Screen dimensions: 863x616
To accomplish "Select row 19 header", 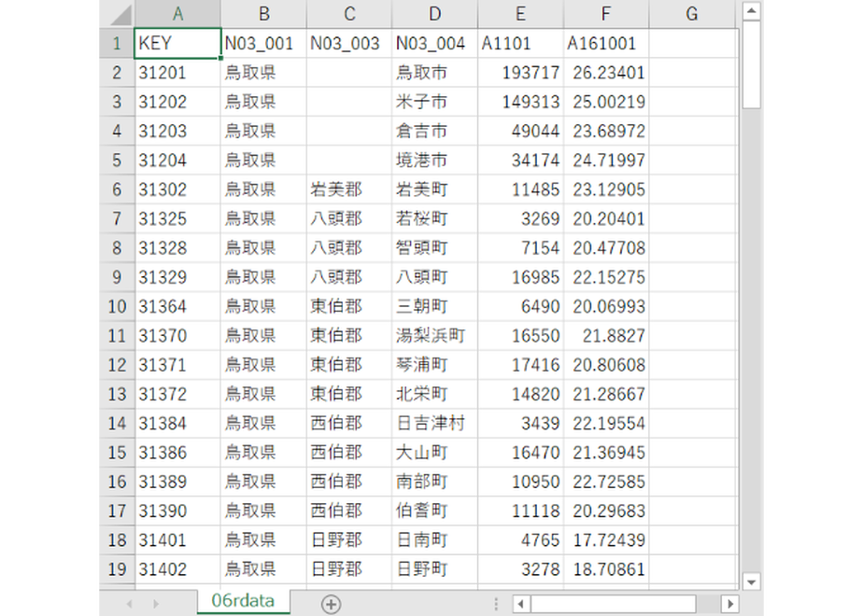I will point(117,569).
